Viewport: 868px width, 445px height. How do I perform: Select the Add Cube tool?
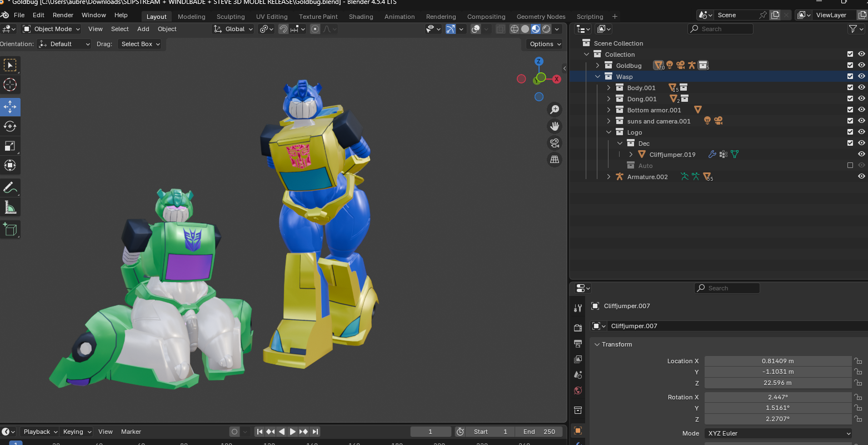click(x=10, y=229)
